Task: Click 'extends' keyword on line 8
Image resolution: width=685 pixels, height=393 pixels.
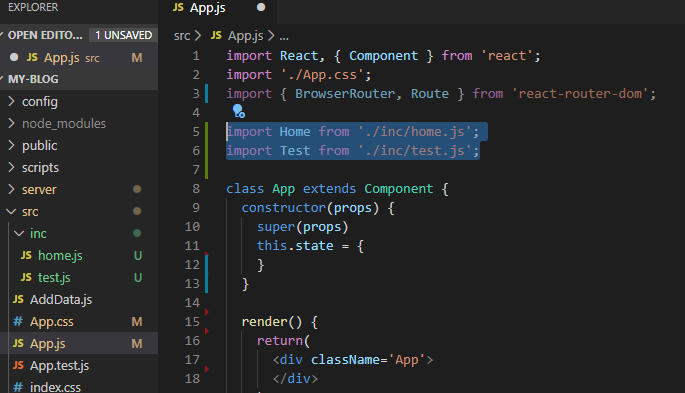Action: point(329,189)
